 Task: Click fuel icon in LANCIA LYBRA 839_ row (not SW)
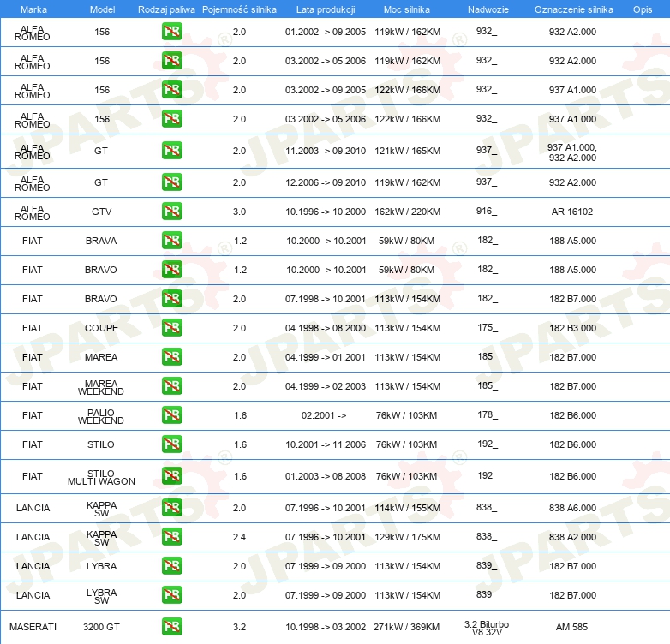171,566
